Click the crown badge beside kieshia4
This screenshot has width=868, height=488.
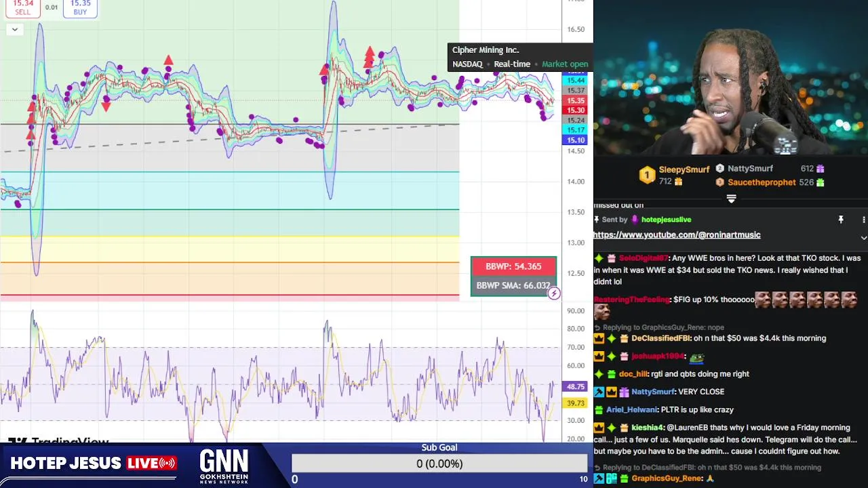point(599,428)
